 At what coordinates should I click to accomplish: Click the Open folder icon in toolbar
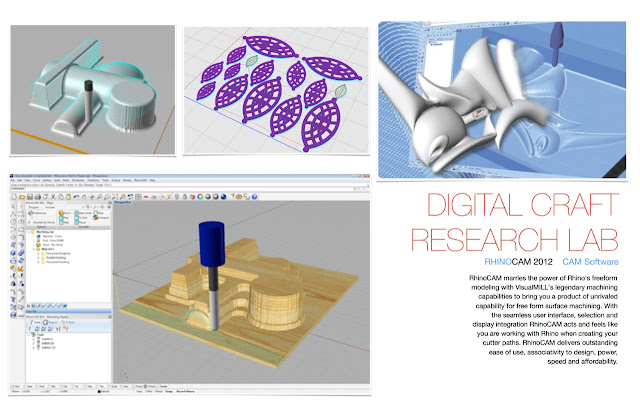pyautogui.click(x=22, y=196)
